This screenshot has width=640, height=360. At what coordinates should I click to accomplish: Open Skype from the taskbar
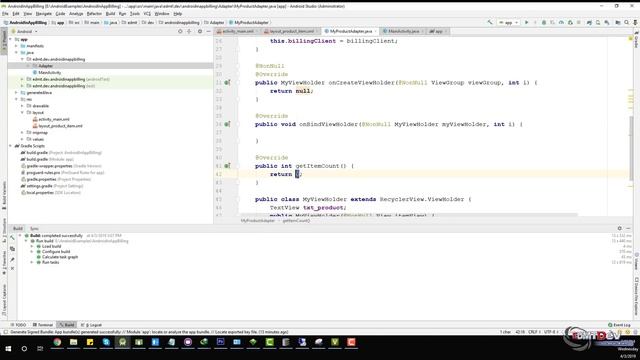click(x=106, y=342)
